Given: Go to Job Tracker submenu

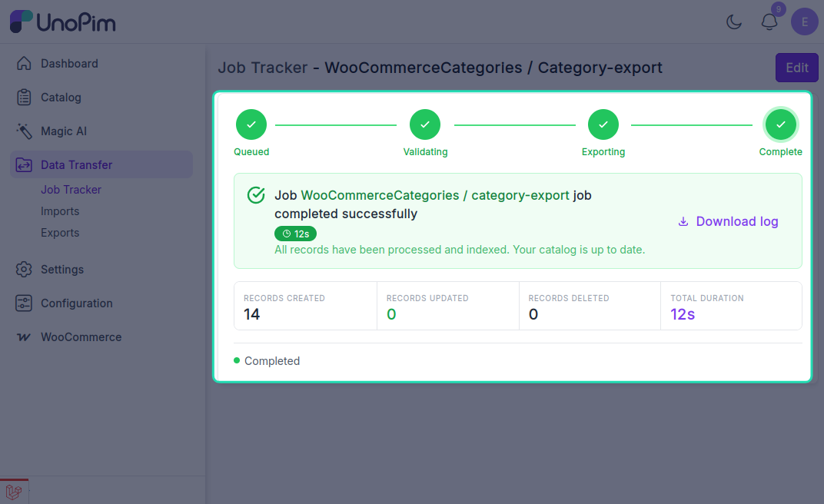Looking at the screenshot, I should click(x=71, y=190).
